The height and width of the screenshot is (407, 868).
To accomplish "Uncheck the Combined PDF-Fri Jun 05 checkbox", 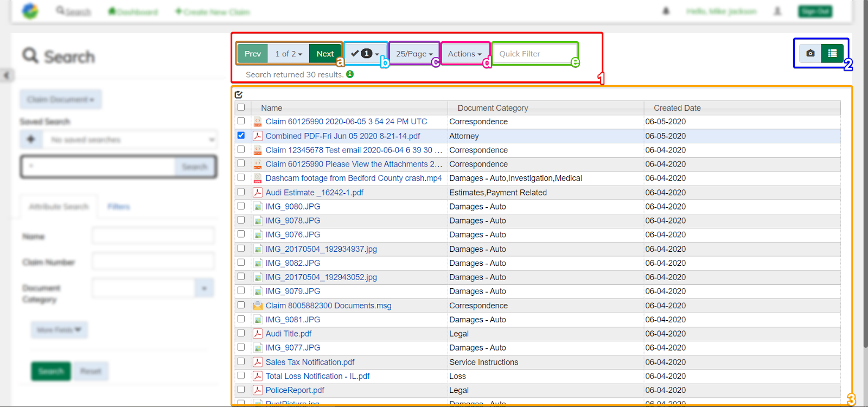I will [x=241, y=136].
